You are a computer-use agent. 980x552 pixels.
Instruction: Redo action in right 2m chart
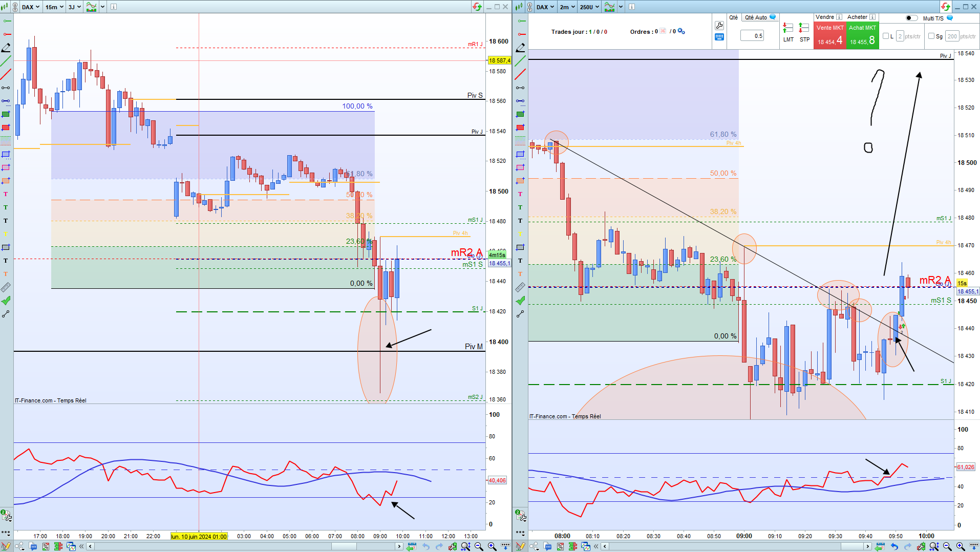[907, 546]
